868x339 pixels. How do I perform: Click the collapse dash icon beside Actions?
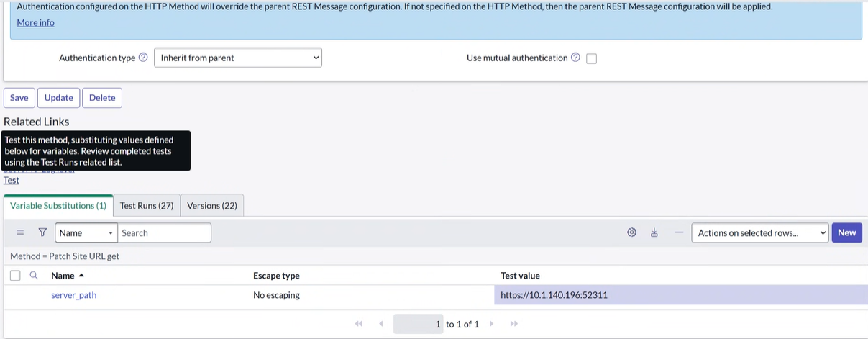[x=679, y=232]
